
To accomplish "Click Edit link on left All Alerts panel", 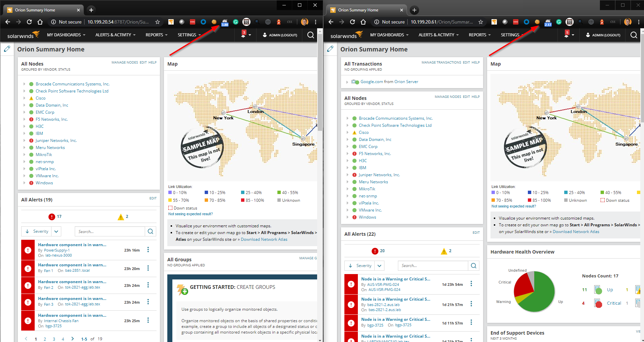I will click(x=153, y=198).
